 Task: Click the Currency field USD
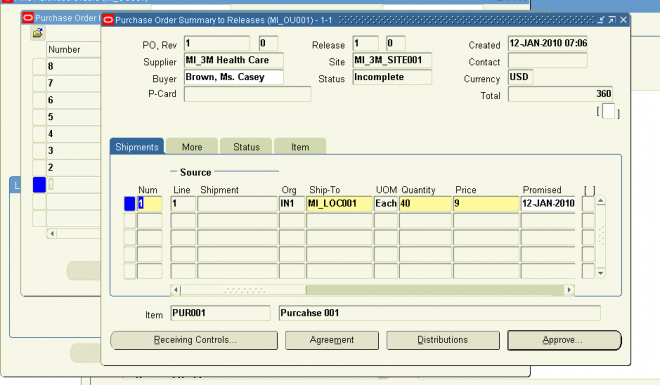pyautogui.click(x=520, y=77)
